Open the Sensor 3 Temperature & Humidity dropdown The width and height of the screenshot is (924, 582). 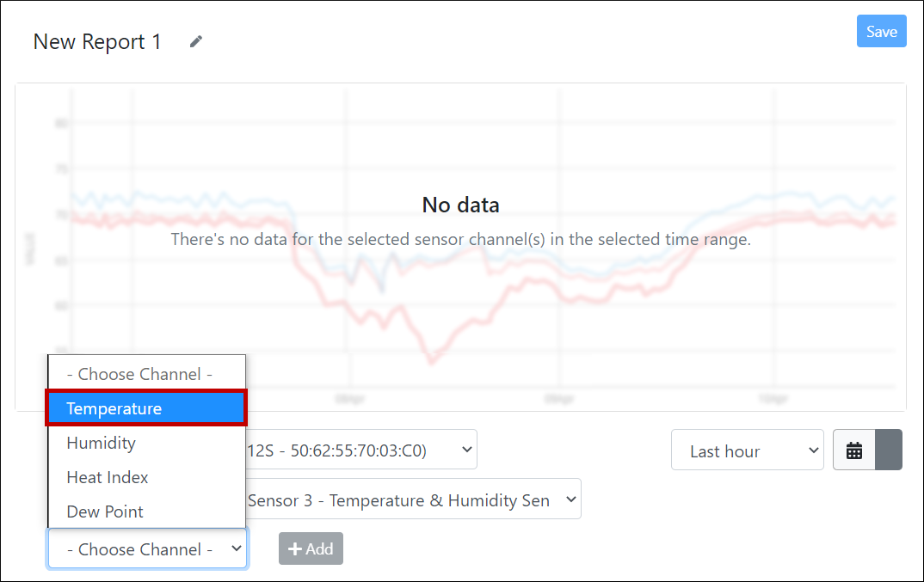(411, 499)
